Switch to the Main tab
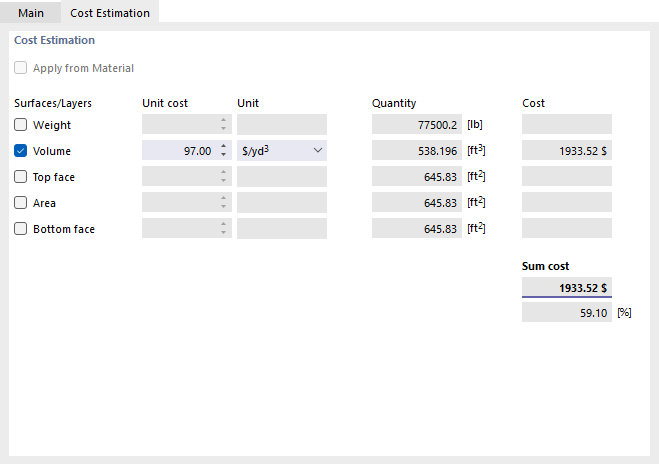Viewport: 659px width, 464px height. pos(31,13)
